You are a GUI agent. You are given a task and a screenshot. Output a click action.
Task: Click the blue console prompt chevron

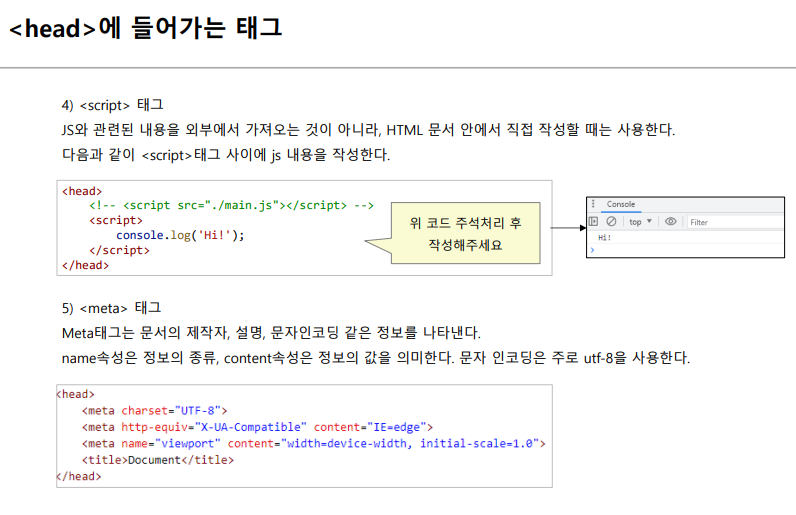coord(592,250)
